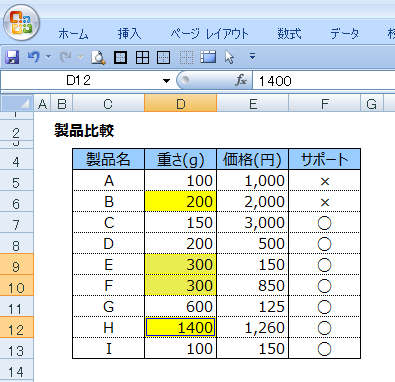Open the redo history dropdown arrow
This screenshot has width=395, height=382.
(x=80, y=57)
